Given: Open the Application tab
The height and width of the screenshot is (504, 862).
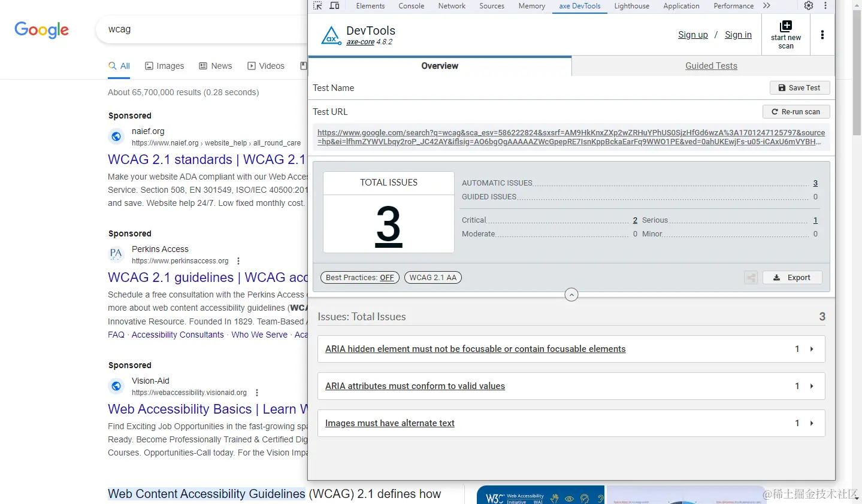Looking at the screenshot, I should click(681, 6).
